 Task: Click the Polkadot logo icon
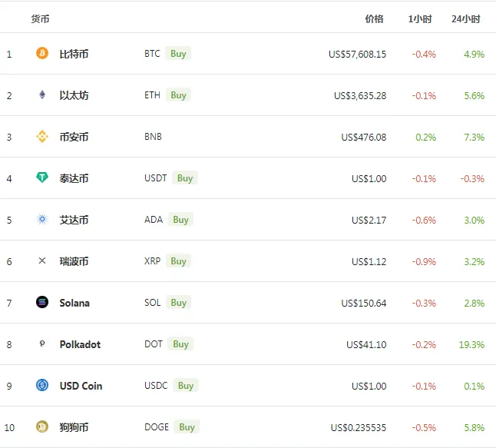click(42, 343)
